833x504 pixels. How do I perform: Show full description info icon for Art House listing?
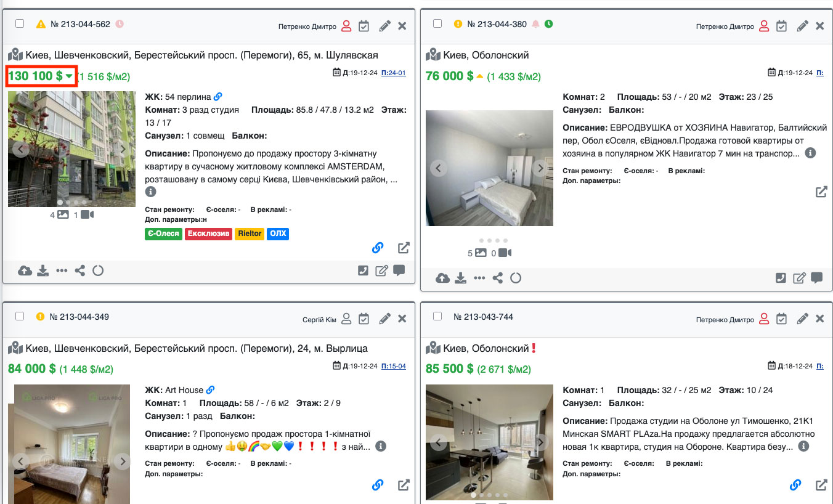click(x=381, y=446)
